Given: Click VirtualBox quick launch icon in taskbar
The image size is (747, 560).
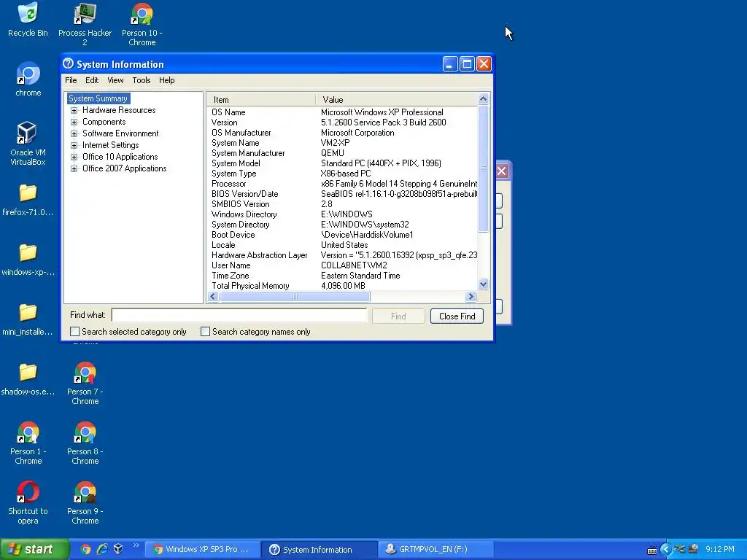Looking at the screenshot, I should coord(118,549).
